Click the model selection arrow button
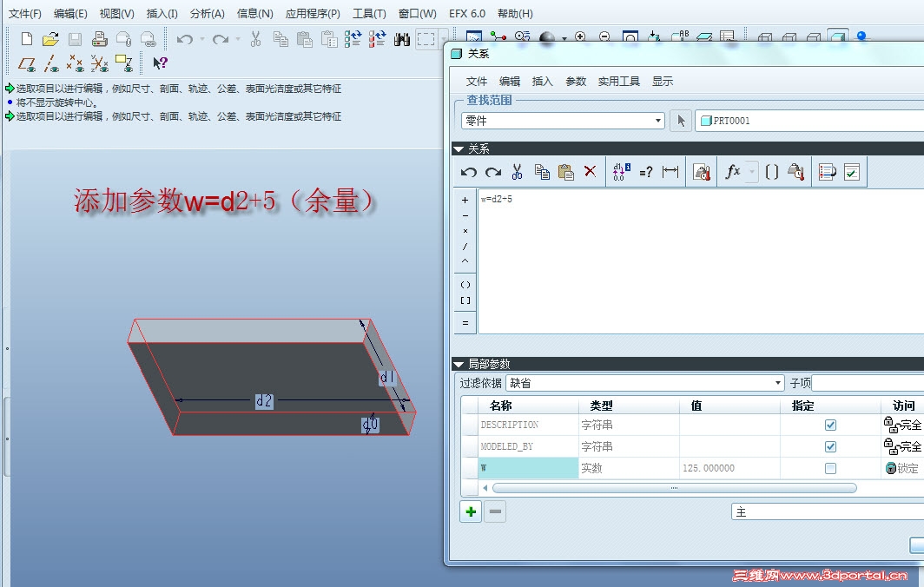The height and width of the screenshot is (587, 924). coord(681,121)
